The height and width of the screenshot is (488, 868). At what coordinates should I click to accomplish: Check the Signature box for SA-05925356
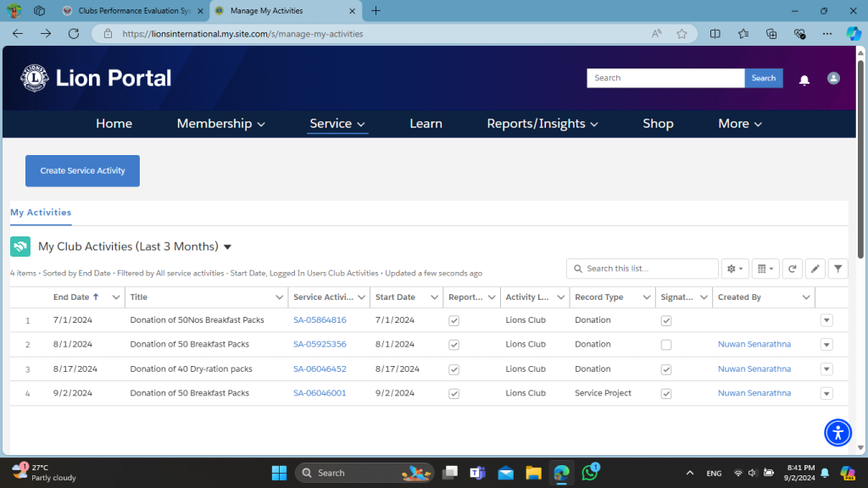[666, 345]
